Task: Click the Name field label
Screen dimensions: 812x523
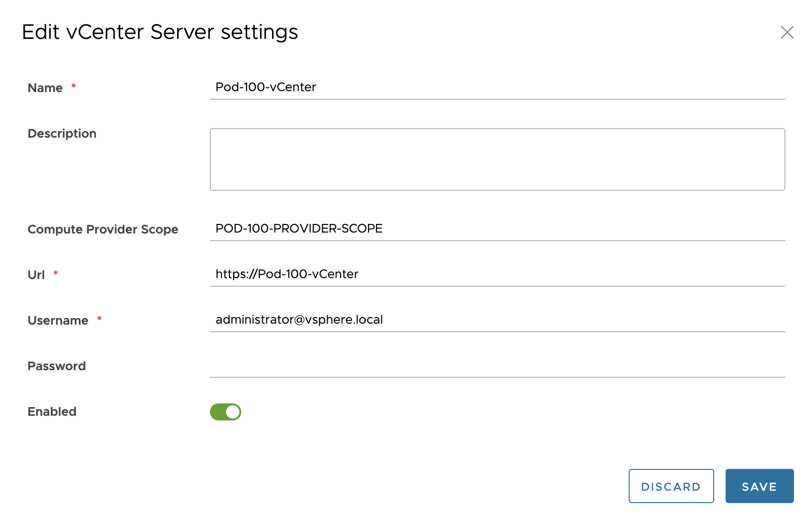Action: (45, 88)
